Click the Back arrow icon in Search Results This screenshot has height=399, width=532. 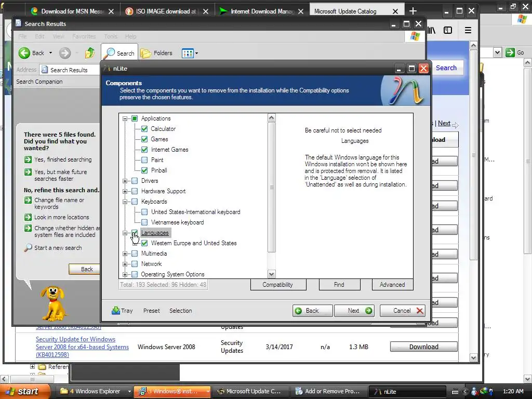[24, 53]
